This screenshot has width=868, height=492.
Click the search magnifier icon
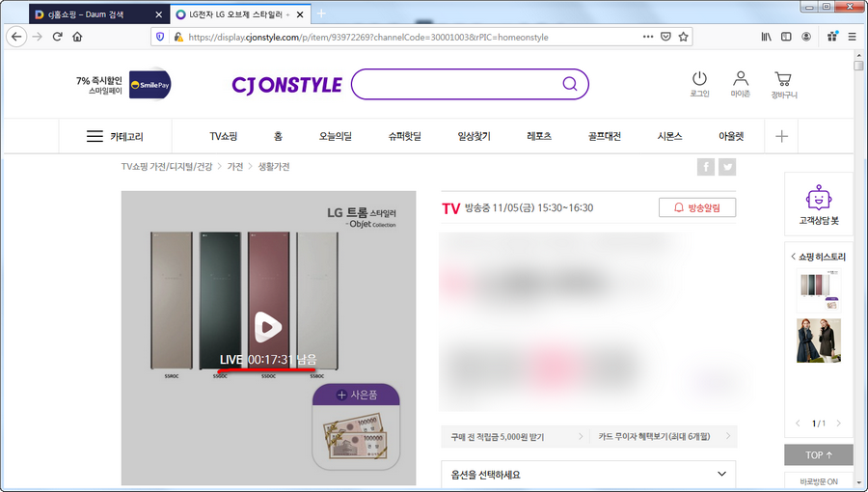[x=570, y=84]
